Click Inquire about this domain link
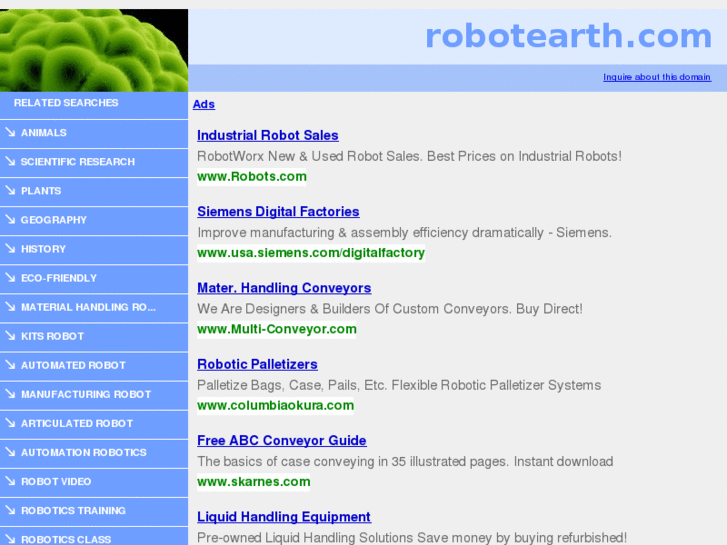The width and height of the screenshot is (727, 545). click(x=657, y=77)
